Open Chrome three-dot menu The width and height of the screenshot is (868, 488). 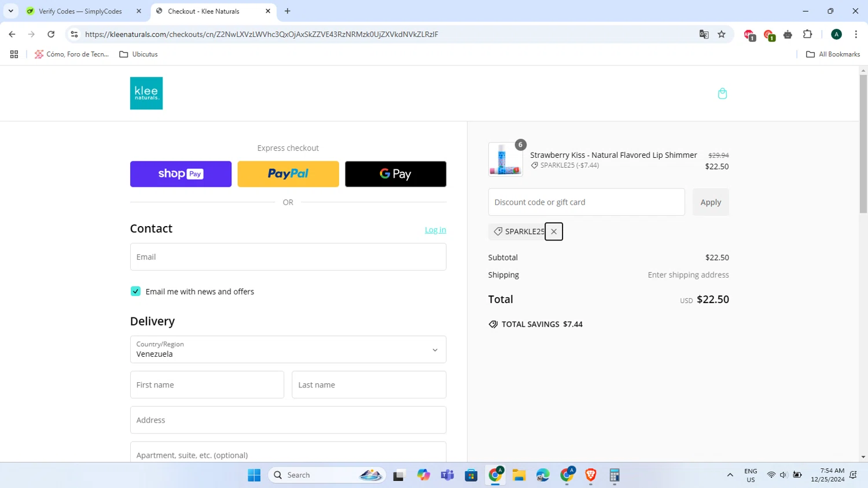[856, 34]
